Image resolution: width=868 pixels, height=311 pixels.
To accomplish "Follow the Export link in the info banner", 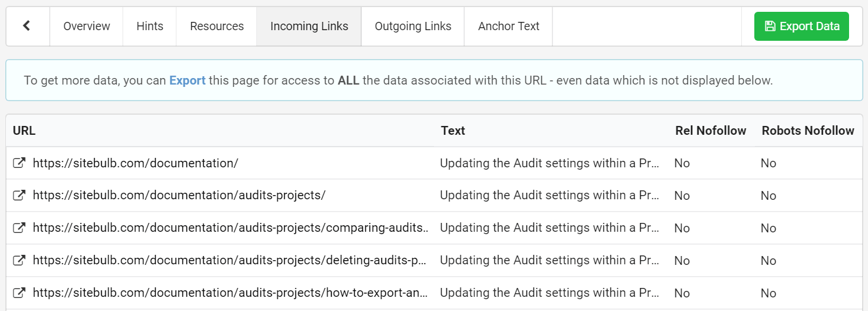I will click(187, 80).
